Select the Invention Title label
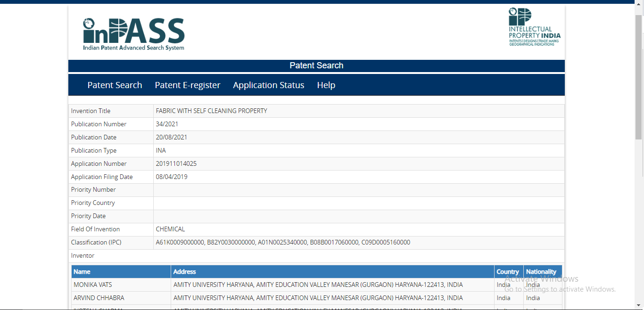The width and height of the screenshot is (644, 310). click(x=91, y=111)
